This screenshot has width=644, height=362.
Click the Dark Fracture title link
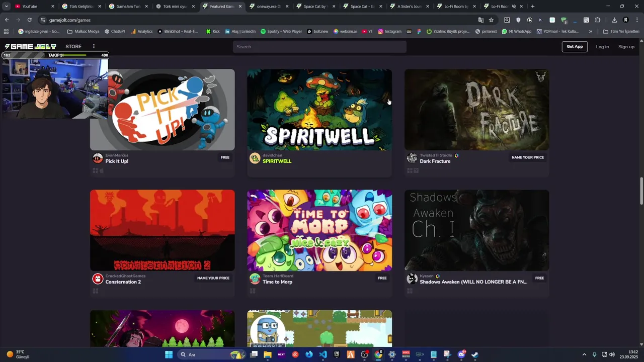point(435,161)
